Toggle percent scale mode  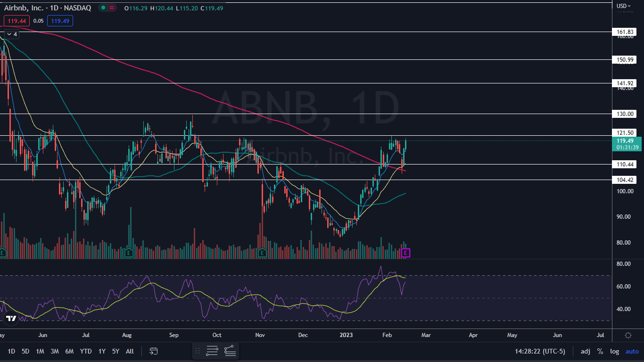pos(600,351)
